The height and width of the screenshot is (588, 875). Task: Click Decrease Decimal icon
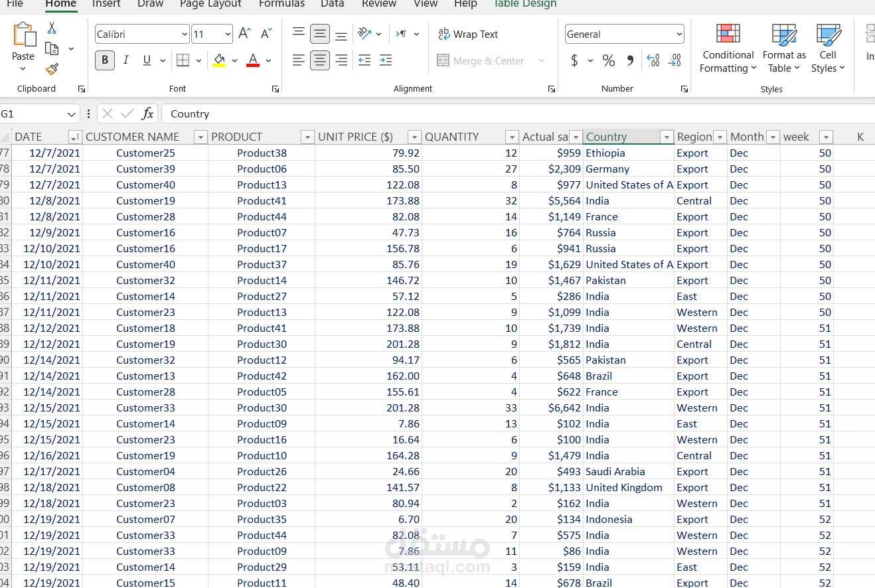675,60
